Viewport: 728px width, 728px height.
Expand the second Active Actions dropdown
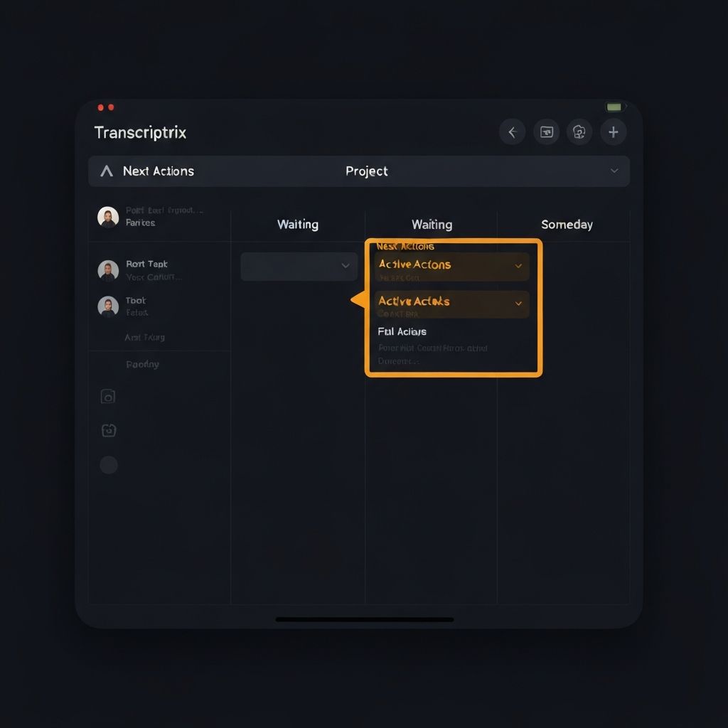(451, 304)
